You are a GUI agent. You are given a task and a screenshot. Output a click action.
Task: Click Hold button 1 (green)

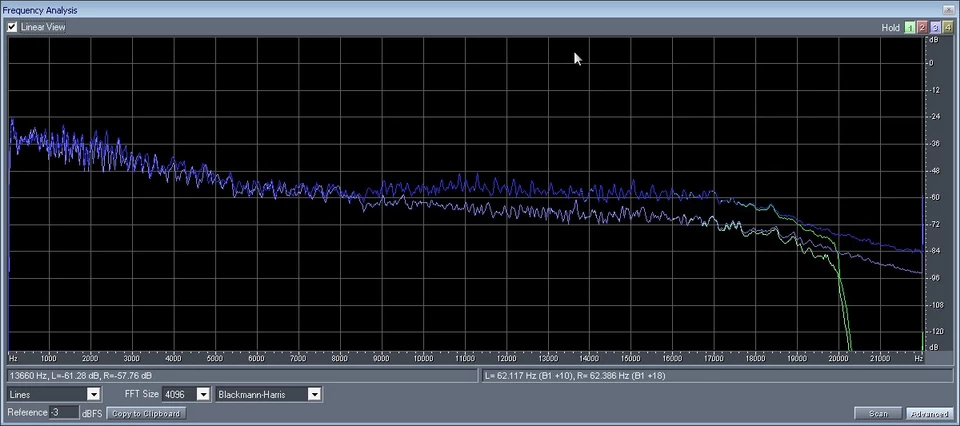coord(910,28)
